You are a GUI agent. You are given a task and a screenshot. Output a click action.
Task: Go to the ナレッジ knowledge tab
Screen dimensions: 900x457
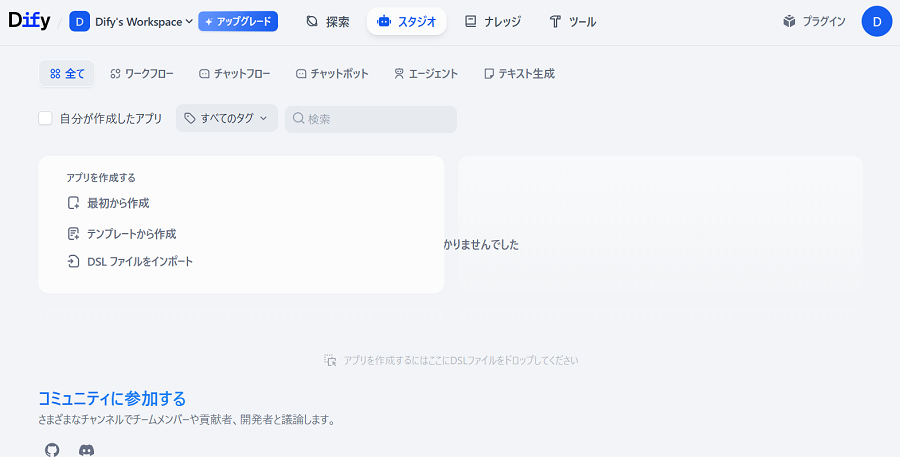click(x=492, y=22)
